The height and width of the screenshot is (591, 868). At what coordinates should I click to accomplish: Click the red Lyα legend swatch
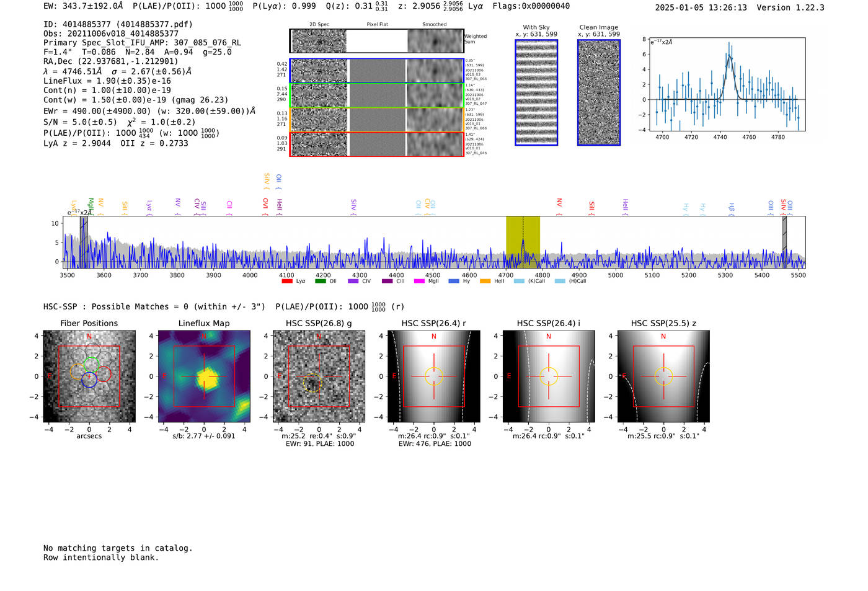[287, 281]
